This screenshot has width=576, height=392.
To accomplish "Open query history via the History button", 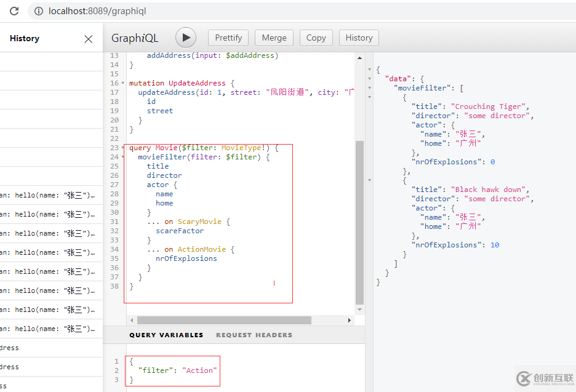I will (359, 38).
